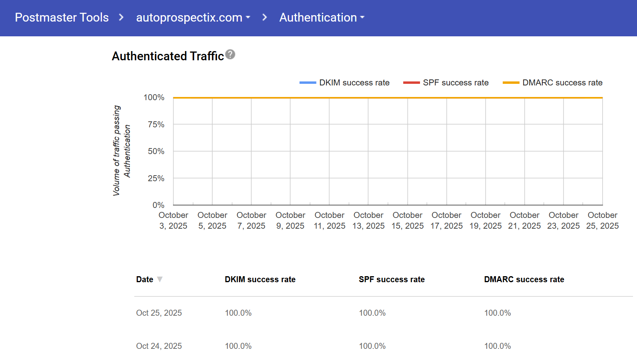Click the SPF success rate column header

tap(392, 279)
